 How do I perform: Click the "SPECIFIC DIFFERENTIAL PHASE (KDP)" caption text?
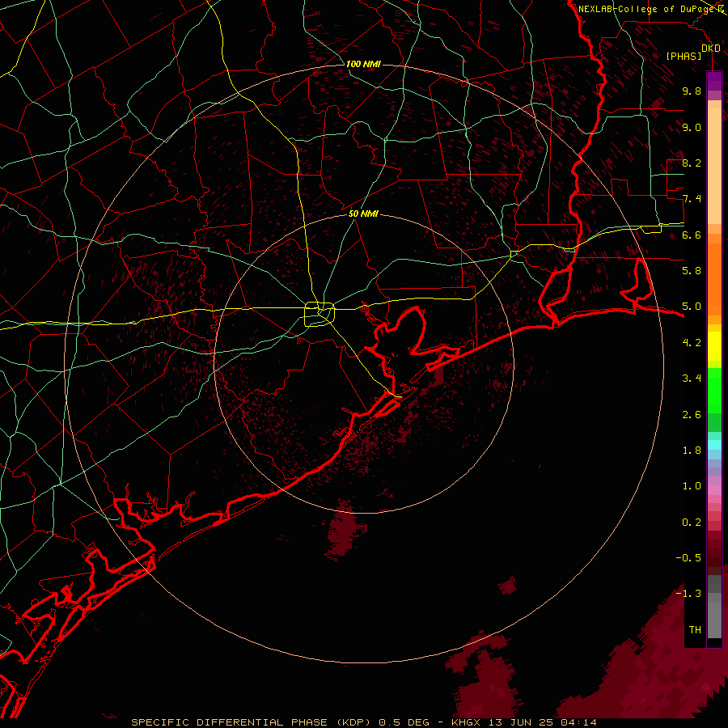tap(252, 722)
